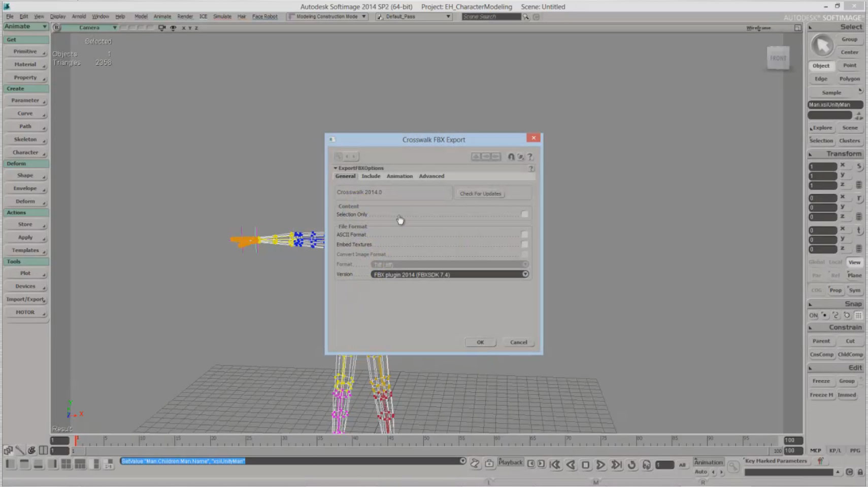Click the four-pane viewport layout icon
The width and height of the screenshot is (868, 487).
(66, 464)
